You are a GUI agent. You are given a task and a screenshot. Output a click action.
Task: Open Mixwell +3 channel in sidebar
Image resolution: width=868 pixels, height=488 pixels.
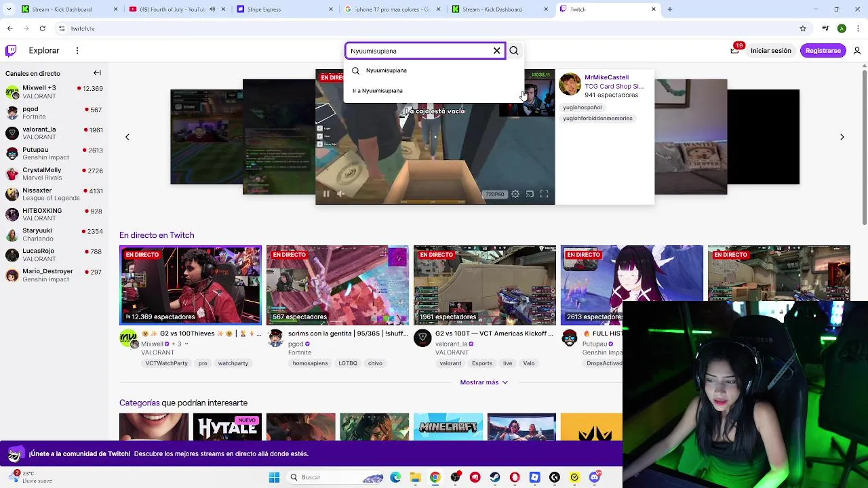pyautogui.click(x=54, y=92)
